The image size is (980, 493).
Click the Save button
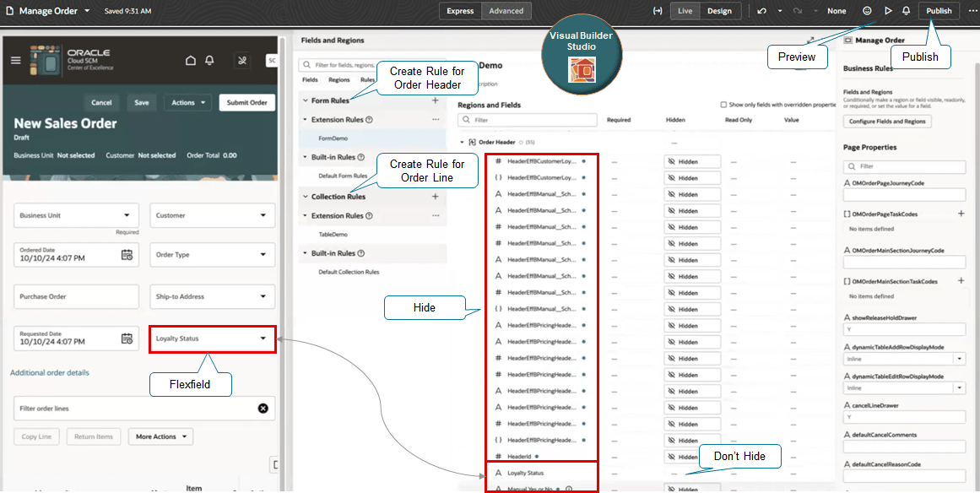[x=142, y=102]
